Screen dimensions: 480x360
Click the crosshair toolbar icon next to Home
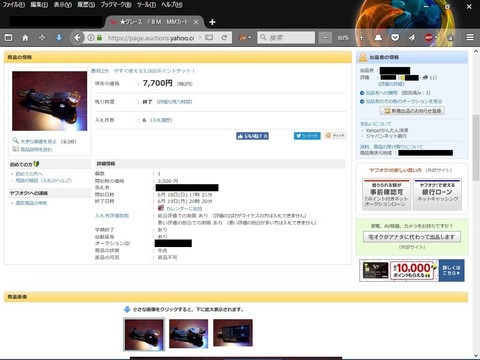coord(42,38)
